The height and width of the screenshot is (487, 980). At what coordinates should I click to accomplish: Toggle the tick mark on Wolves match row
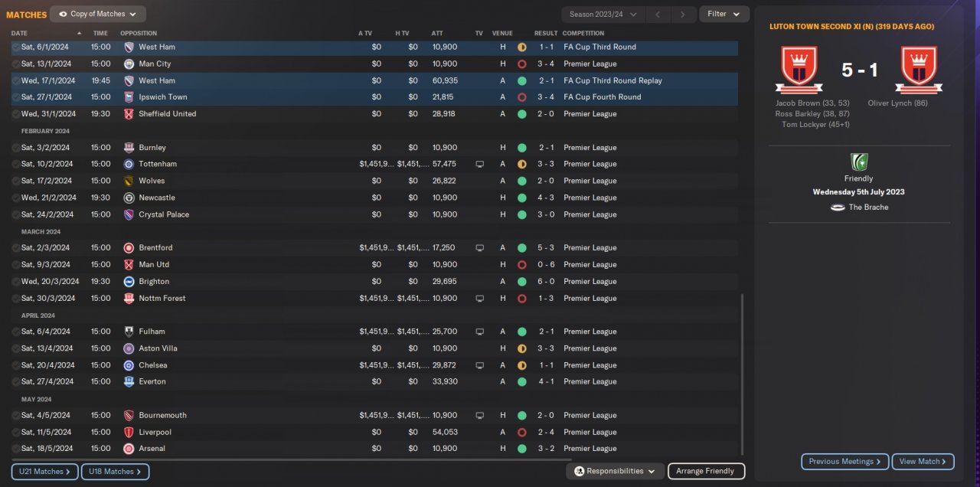pos(15,181)
